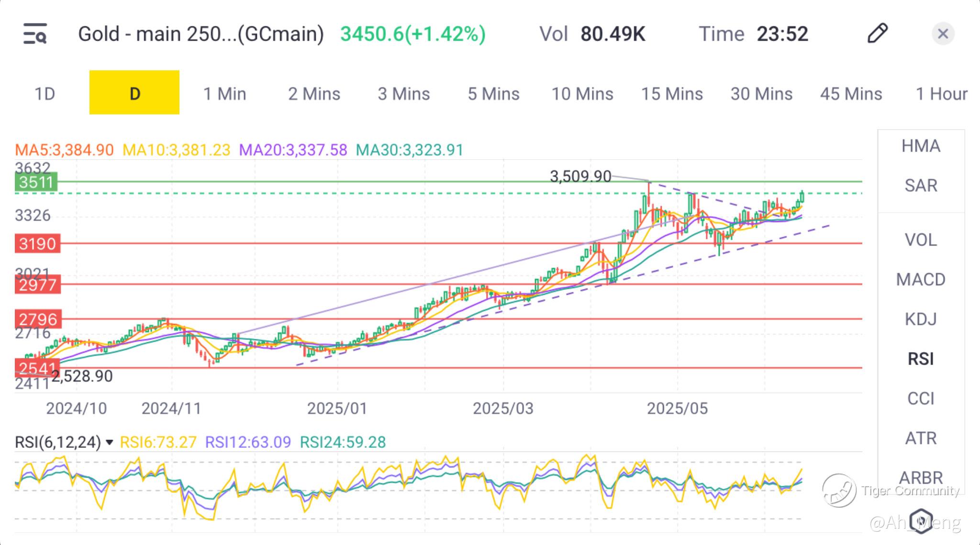Enable the HMA overlay indicator

921,146
